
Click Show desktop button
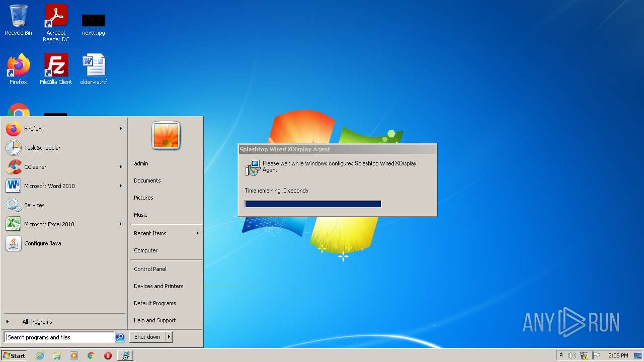coord(638,355)
